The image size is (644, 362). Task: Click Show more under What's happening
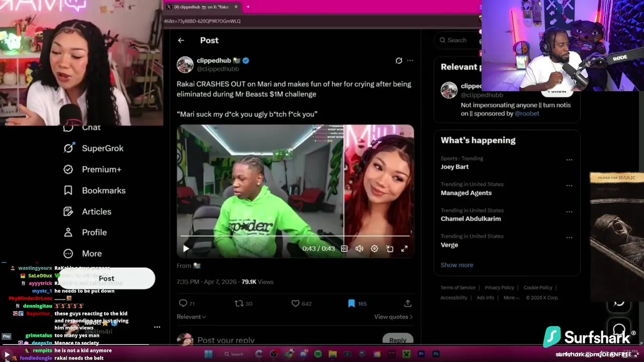(x=457, y=265)
